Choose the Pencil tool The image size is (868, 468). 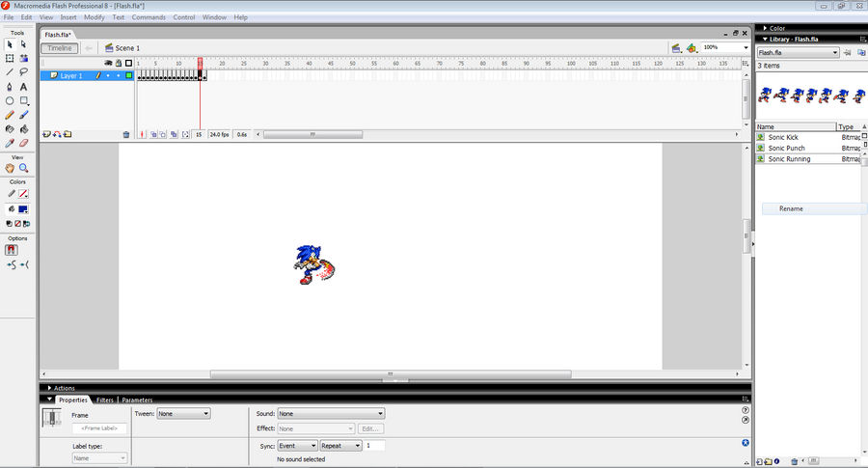(x=10, y=115)
